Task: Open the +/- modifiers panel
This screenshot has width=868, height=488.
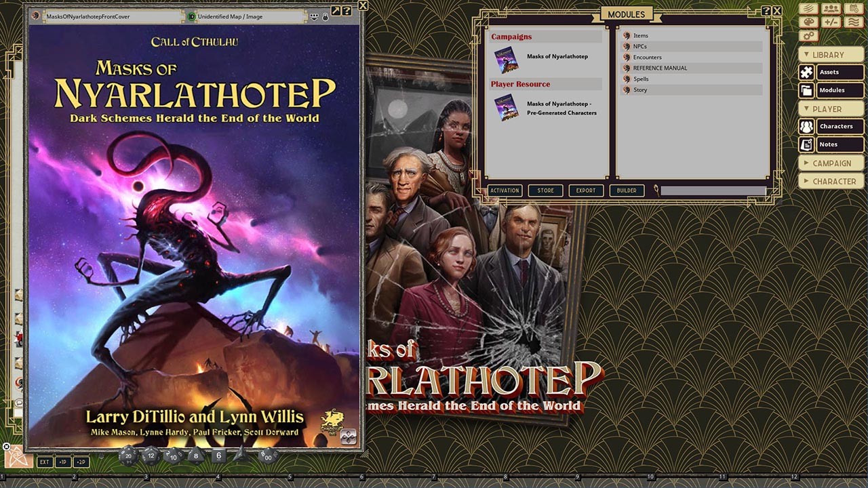Action: coord(831,22)
